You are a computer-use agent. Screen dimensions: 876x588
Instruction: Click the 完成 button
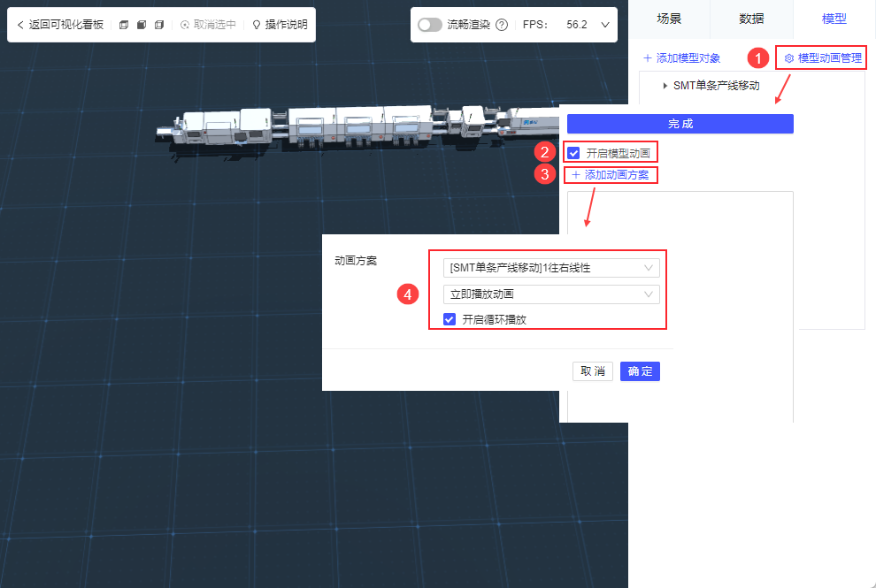coord(680,124)
